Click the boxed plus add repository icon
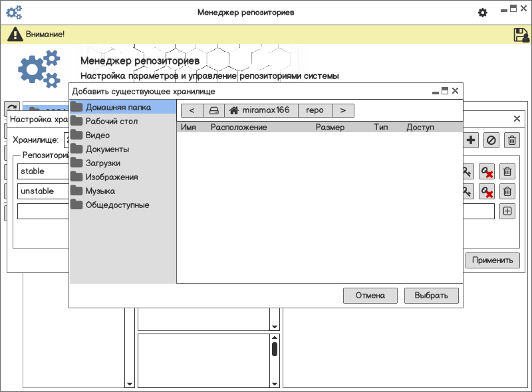This screenshot has width=532, height=392. [507, 211]
